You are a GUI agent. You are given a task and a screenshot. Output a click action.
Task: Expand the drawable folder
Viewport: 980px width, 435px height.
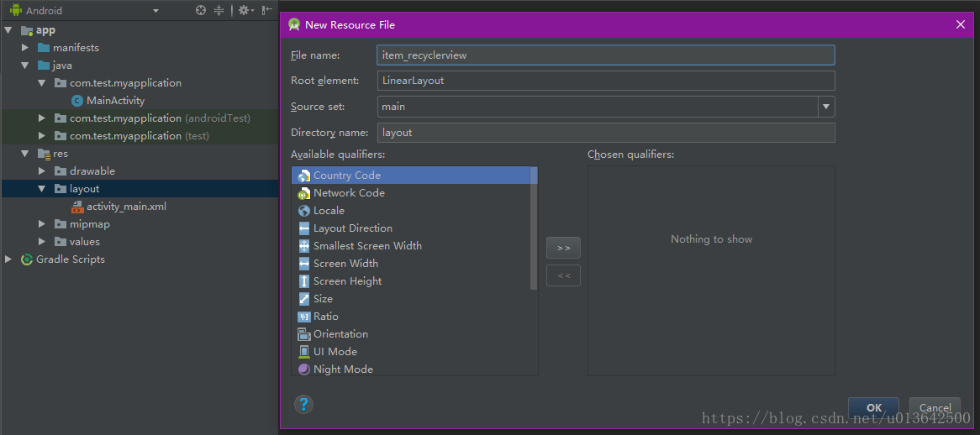(x=41, y=170)
